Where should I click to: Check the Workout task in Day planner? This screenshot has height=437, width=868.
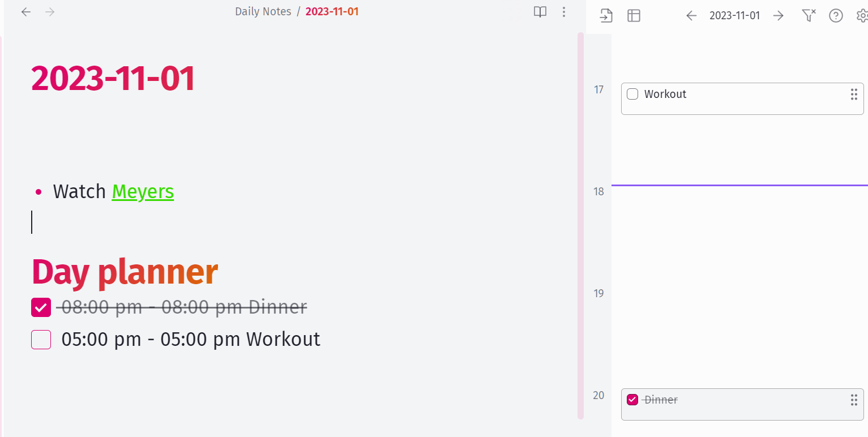coord(41,339)
